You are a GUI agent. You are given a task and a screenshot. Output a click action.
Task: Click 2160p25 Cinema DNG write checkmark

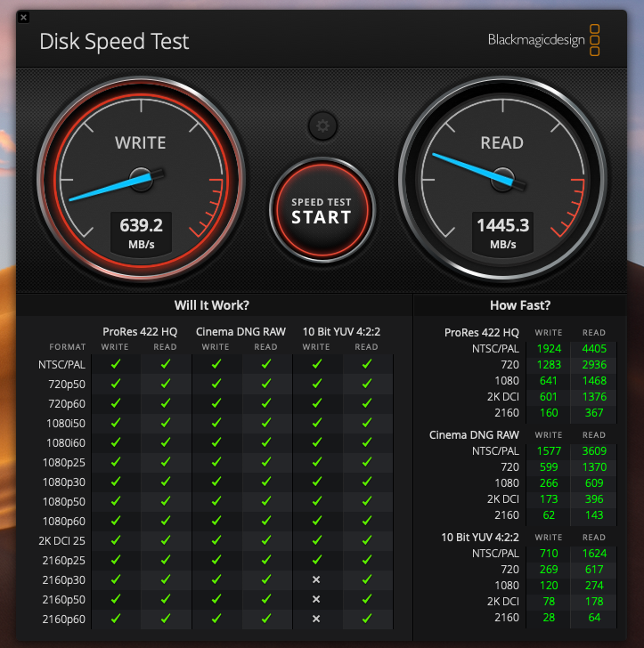[216, 560]
